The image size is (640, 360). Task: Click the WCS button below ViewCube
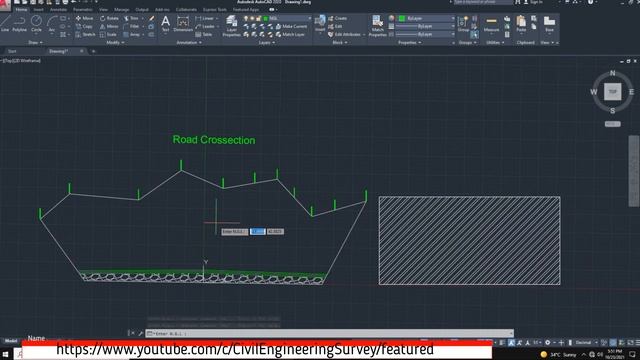click(612, 124)
